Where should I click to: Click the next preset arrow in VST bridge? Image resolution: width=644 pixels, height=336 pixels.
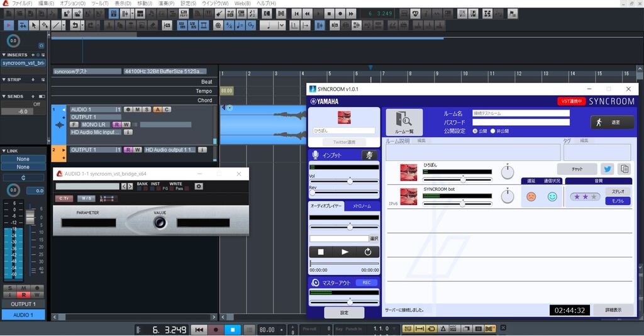pyautogui.click(x=130, y=186)
